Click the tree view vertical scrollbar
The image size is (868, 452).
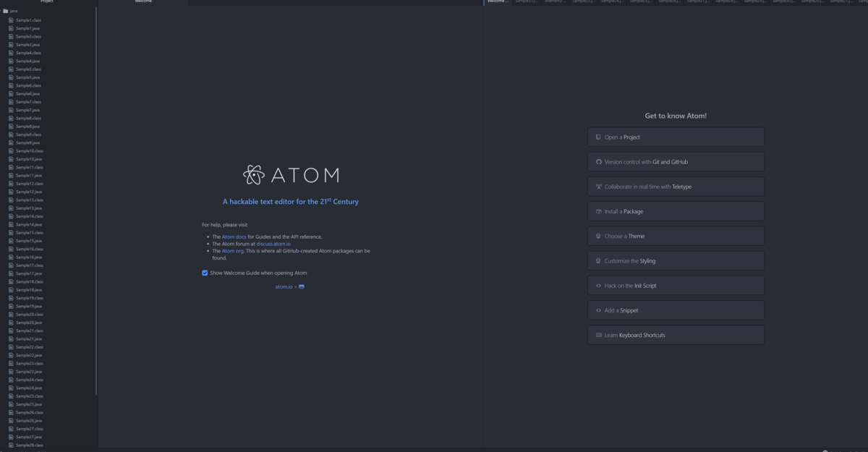pos(95,201)
